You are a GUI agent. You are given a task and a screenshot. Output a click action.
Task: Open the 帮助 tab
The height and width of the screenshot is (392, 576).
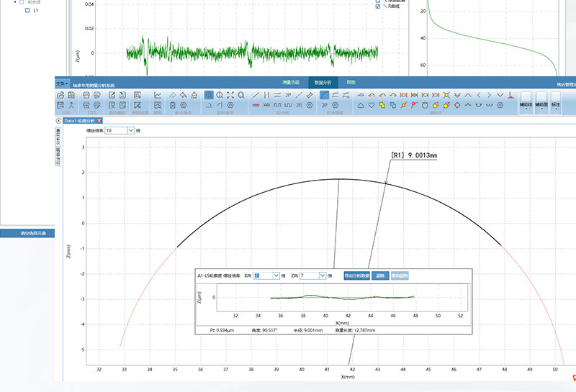[x=351, y=83]
